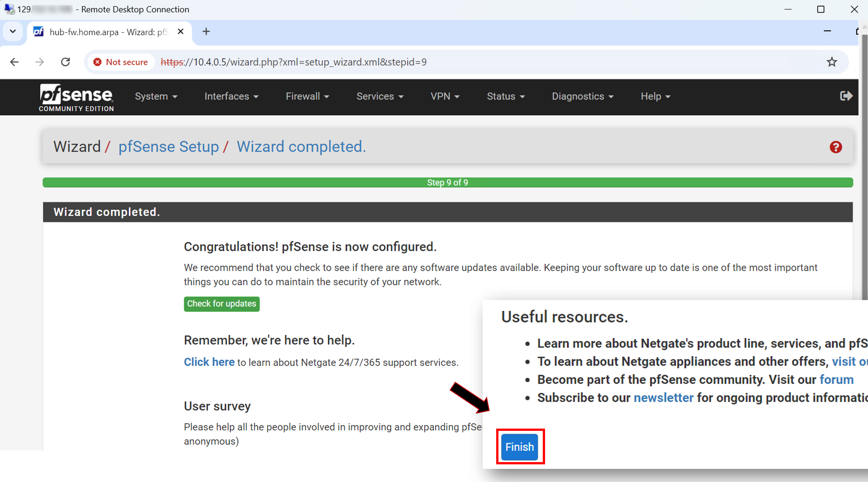Open the VPN menu
Image resolution: width=868 pixels, height=482 pixels.
[445, 96]
